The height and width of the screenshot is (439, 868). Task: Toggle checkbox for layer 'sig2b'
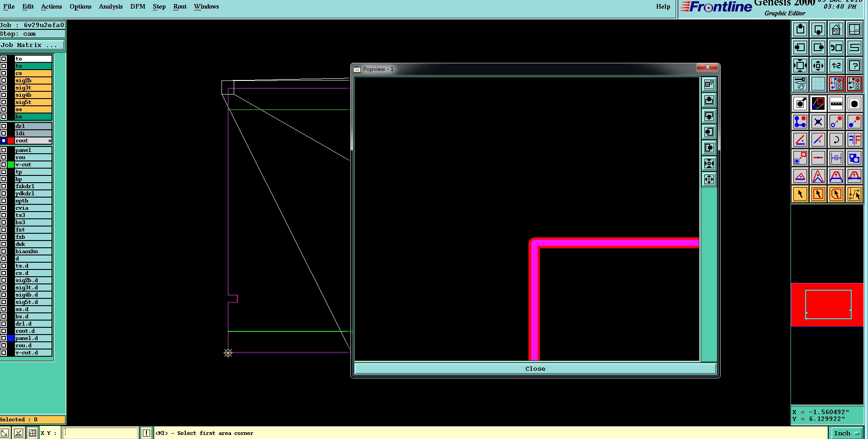tap(4, 80)
